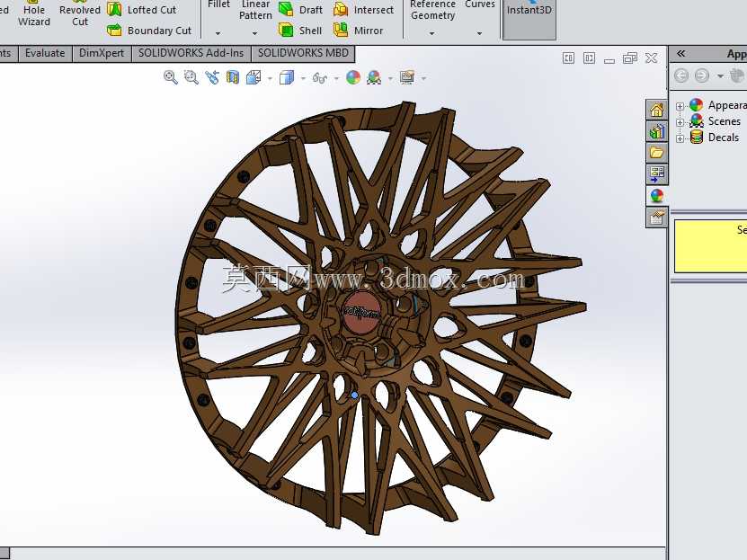Switch to the Evaluate tab
747x560 pixels.
[45, 53]
